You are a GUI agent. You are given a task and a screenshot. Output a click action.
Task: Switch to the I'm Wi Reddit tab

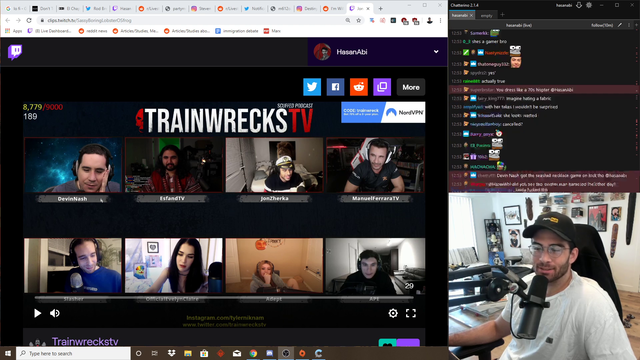click(334, 8)
